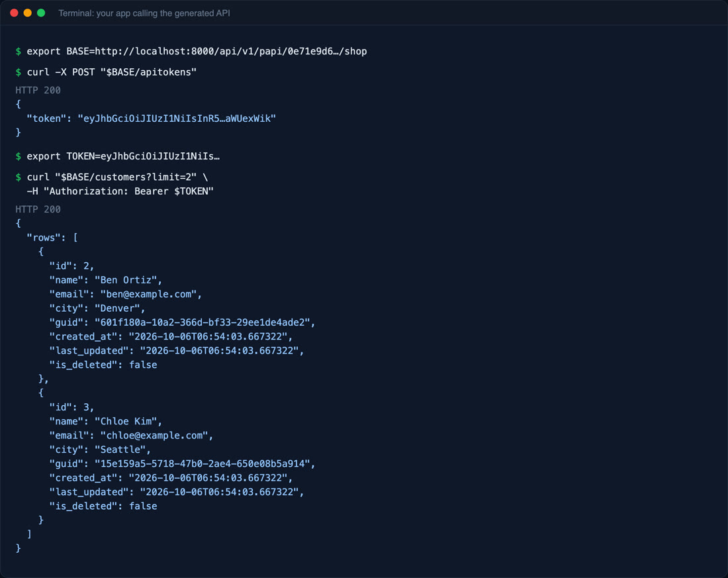Click the city "Denver" line

point(97,308)
